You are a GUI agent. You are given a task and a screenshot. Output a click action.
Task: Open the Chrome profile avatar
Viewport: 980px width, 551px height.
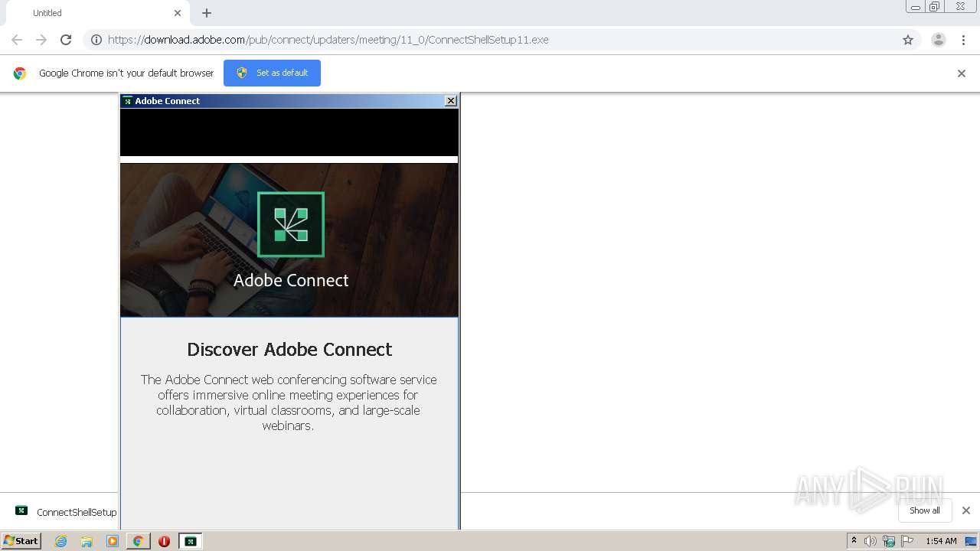pyautogui.click(x=939, y=40)
